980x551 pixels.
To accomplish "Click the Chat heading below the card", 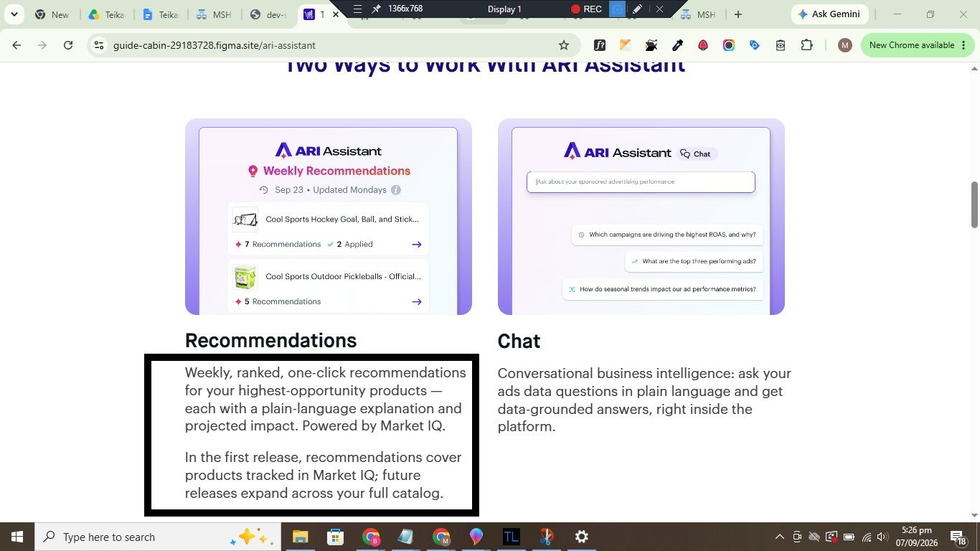I will point(519,342).
